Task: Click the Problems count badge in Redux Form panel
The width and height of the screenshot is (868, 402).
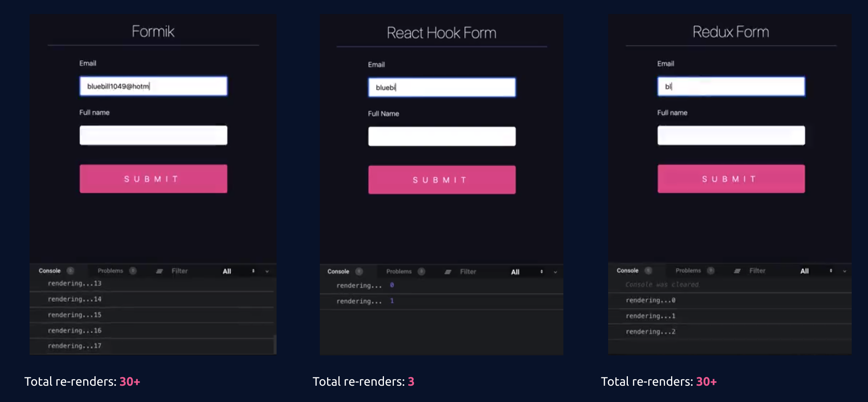Action: pyautogui.click(x=711, y=270)
